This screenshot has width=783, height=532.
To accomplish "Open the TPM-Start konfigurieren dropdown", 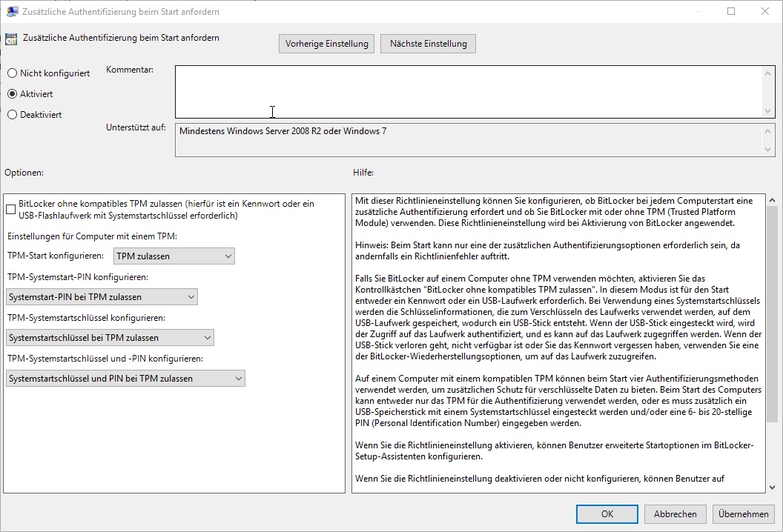I will click(x=174, y=256).
